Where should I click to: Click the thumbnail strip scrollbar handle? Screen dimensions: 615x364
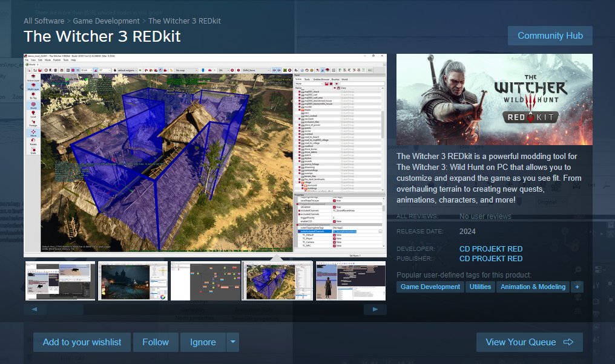pyautogui.click(x=65, y=310)
